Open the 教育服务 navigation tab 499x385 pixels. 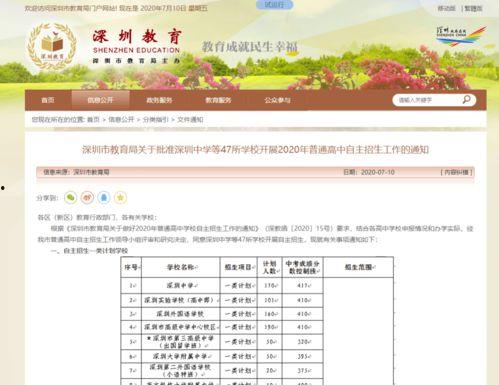pos(218,100)
